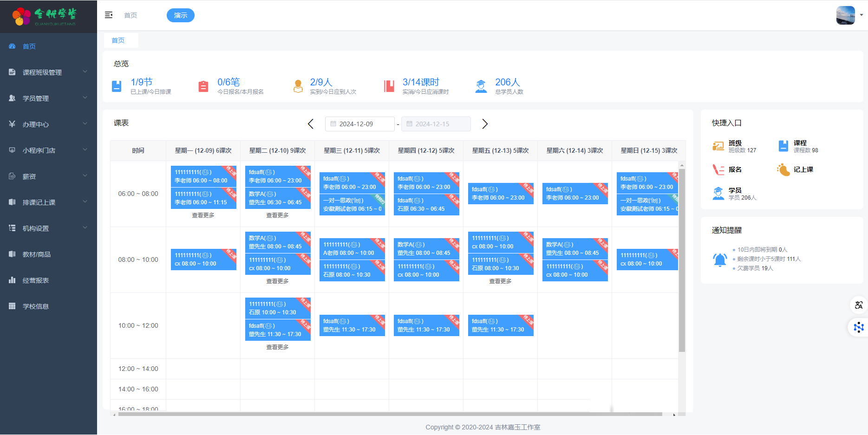This screenshot has height=435, width=868.
Task: Click the 报名 quick entry icon
Action: click(x=718, y=170)
